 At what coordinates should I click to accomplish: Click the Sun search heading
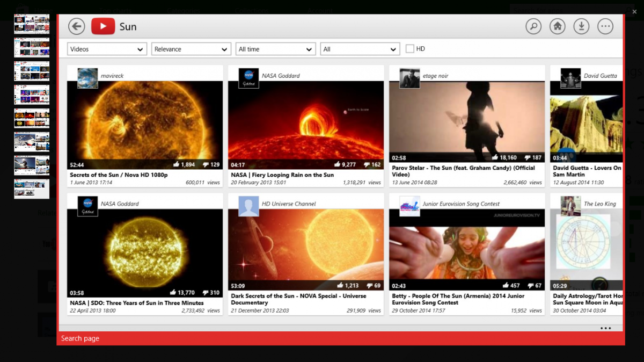pyautogui.click(x=128, y=26)
